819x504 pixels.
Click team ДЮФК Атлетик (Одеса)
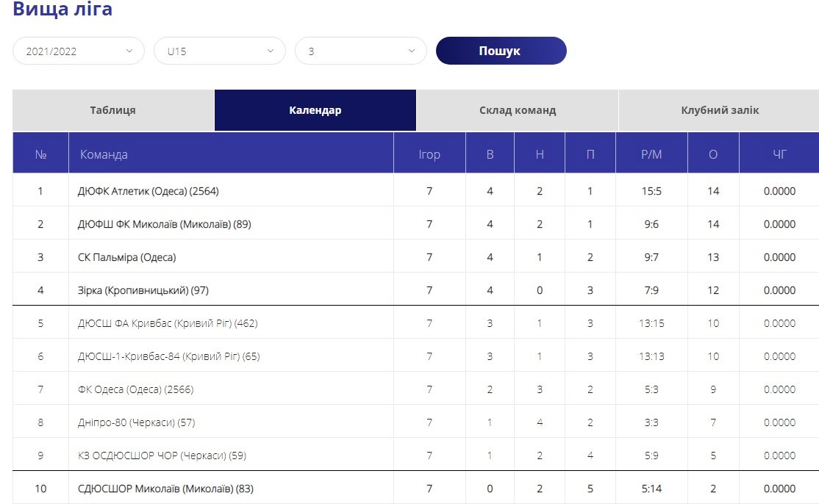pos(148,191)
